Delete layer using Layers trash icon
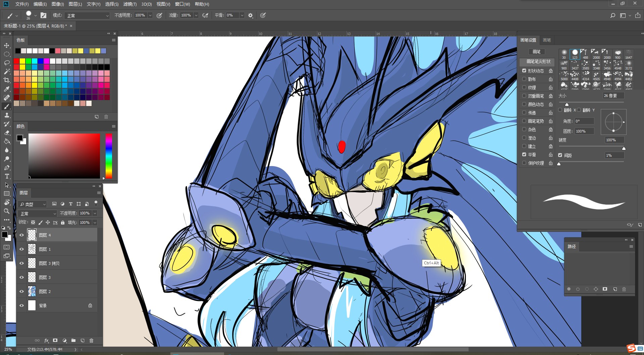 [92, 340]
